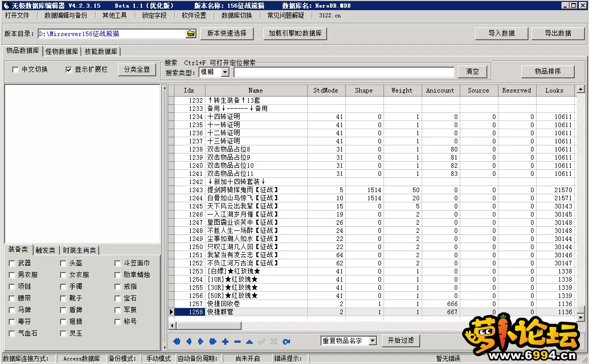Click the horizontal scrollbar left arrow
Screen dimensions: 589x364
[172, 326]
